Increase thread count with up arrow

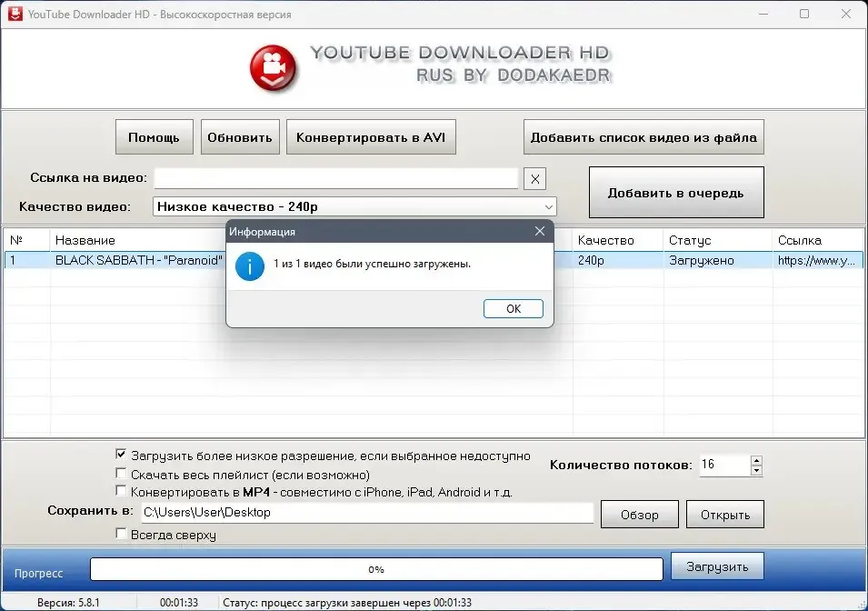point(756,460)
